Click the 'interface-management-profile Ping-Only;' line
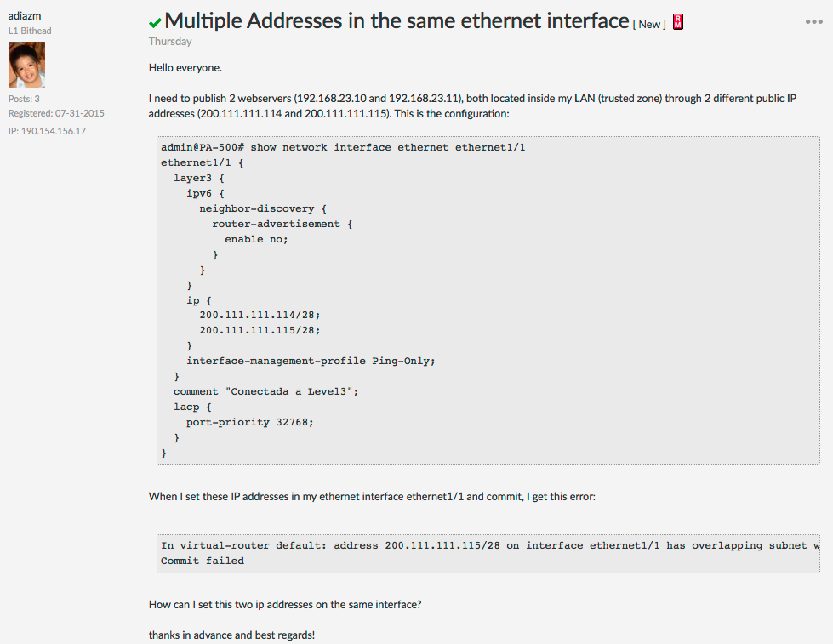Screen dimensions: 833x644 pyautogui.click(x=311, y=361)
